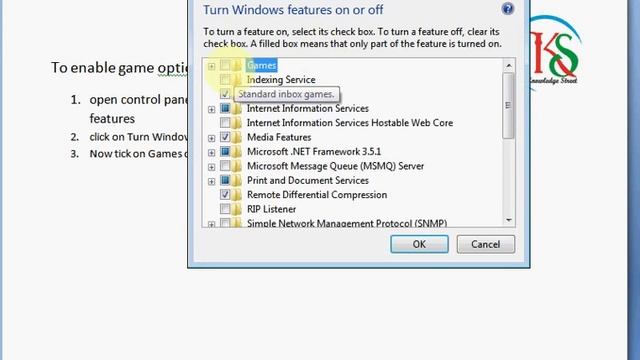Click OK to apply feature changes
This screenshot has width=640, height=360.
pyautogui.click(x=419, y=244)
